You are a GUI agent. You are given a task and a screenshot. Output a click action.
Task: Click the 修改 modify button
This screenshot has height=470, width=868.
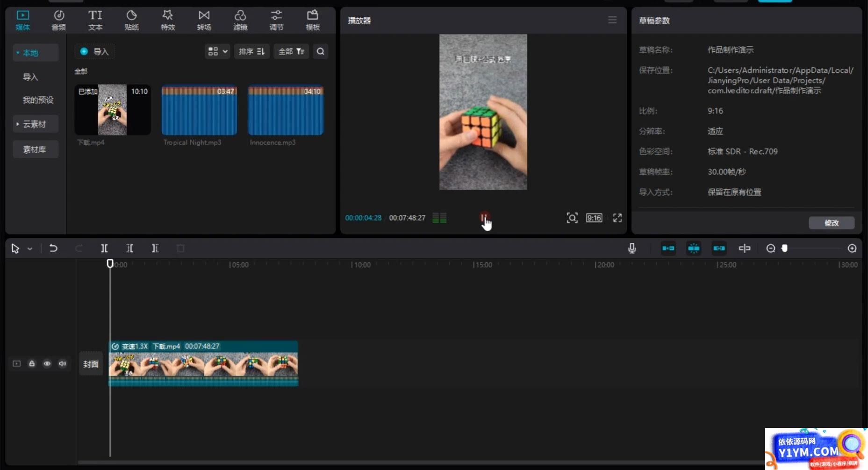832,223
